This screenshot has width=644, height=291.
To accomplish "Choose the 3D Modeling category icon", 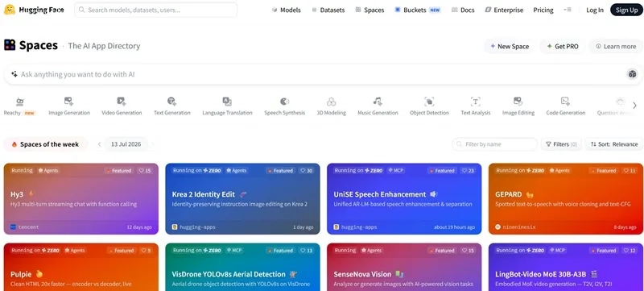I will (x=332, y=101).
